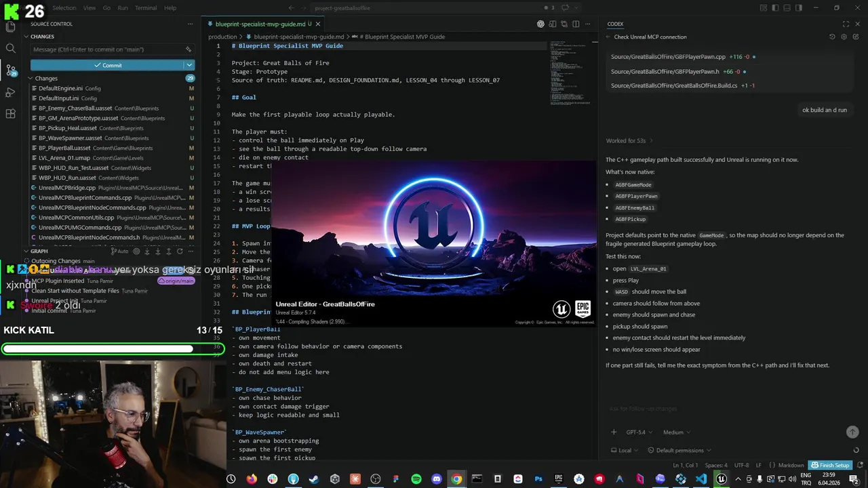Open GBFPlayerPawn.cpp changed file link
Image resolution: width=868 pixels, height=488 pixels.
[668, 57]
